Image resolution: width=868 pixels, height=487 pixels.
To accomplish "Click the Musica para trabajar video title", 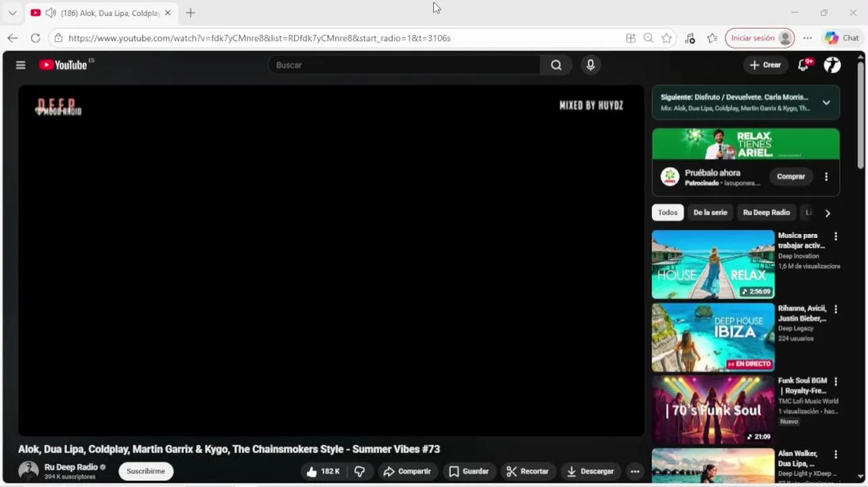I will pyautogui.click(x=802, y=241).
